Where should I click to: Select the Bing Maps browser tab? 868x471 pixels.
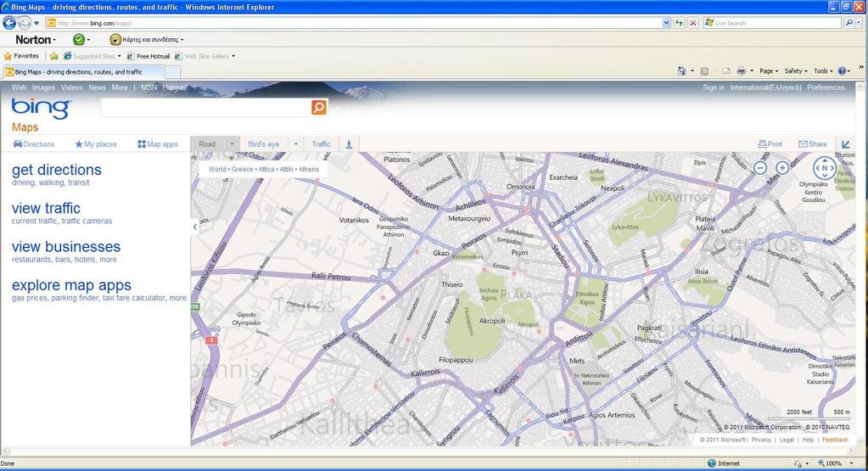tap(84, 72)
